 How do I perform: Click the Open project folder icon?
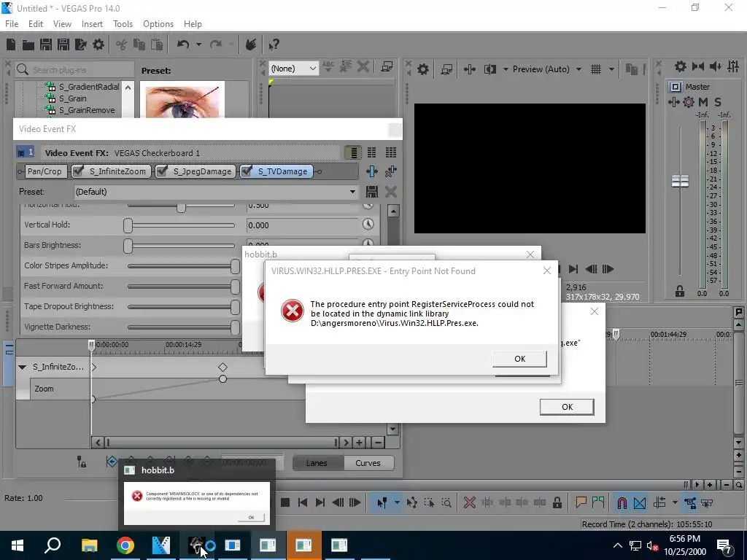(x=28, y=44)
